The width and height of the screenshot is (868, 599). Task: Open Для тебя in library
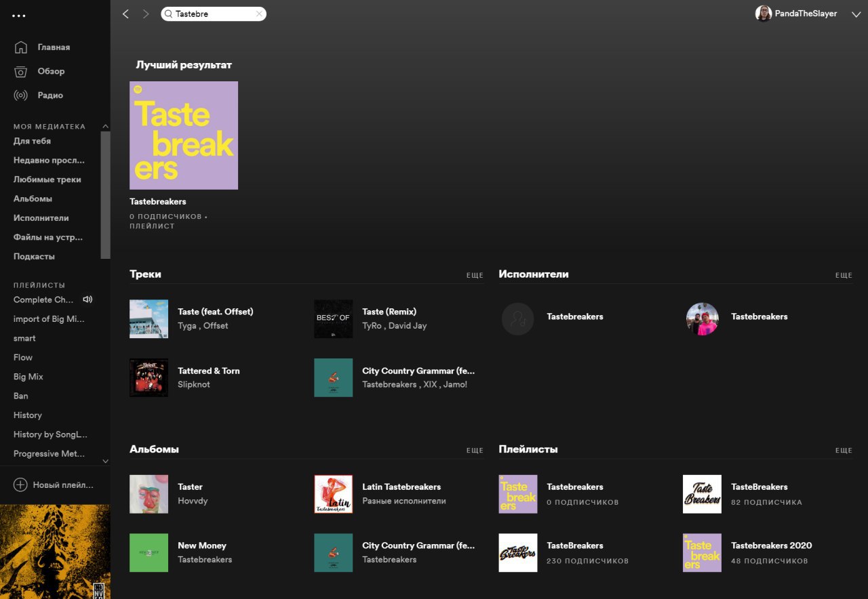pyautogui.click(x=32, y=141)
